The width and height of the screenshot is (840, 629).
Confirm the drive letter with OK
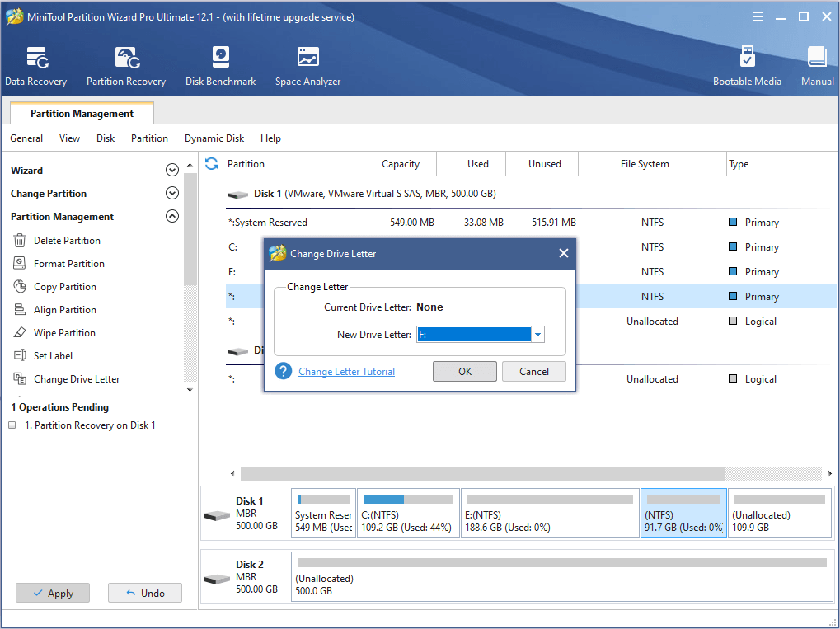[464, 371]
